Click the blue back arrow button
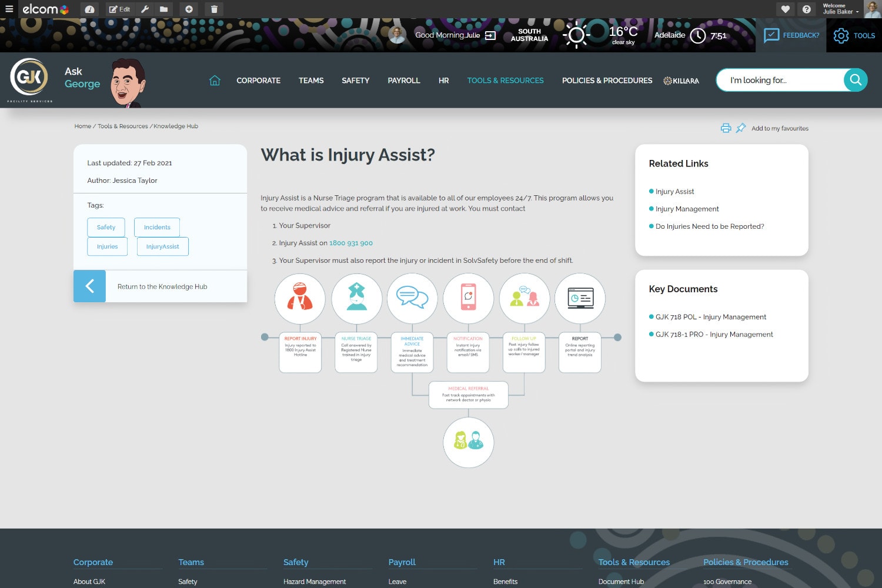Image resolution: width=882 pixels, height=588 pixels. click(x=89, y=286)
